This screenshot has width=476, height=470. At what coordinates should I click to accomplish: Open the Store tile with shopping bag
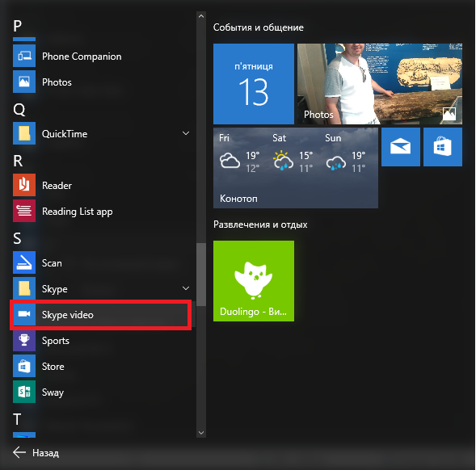[443, 147]
